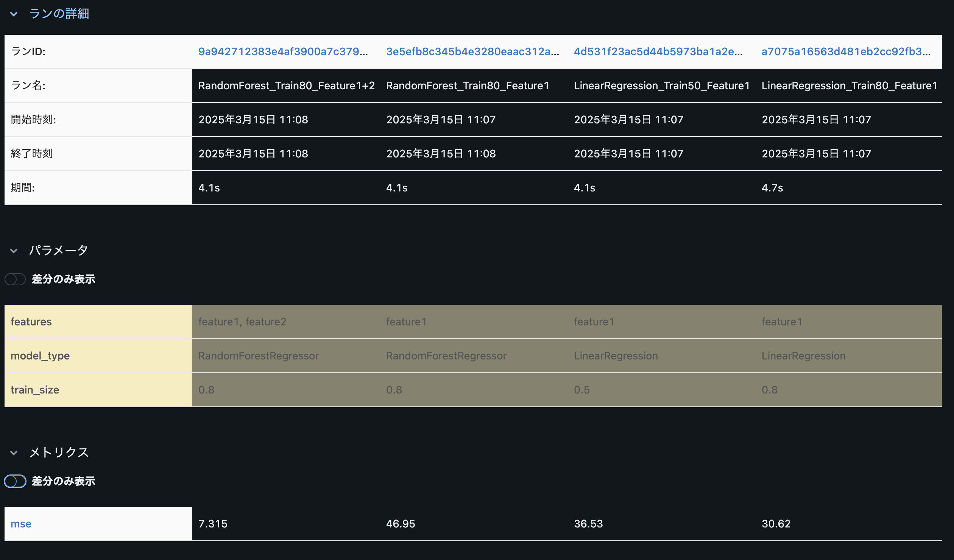Toggle 差分のみ表示 switch under メトリクス
Viewport: 954px width, 560px height.
pos(15,481)
